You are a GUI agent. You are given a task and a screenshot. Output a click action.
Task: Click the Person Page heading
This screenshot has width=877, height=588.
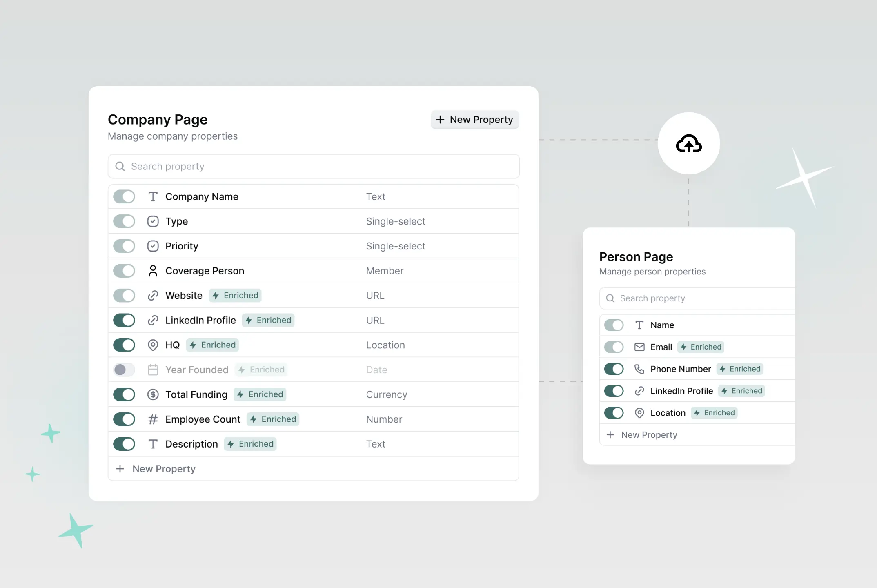(636, 257)
